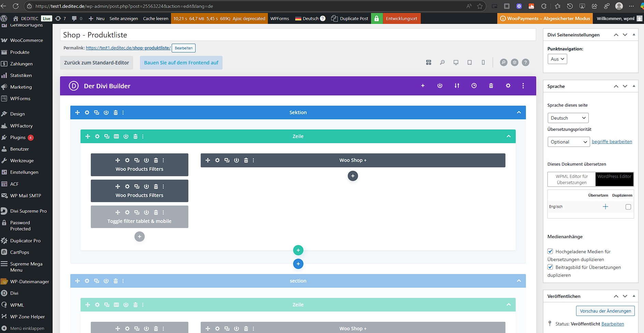The height and width of the screenshot is (333, 644).
Task: Disable first Zeile row power icon
Action: [126, 136]
